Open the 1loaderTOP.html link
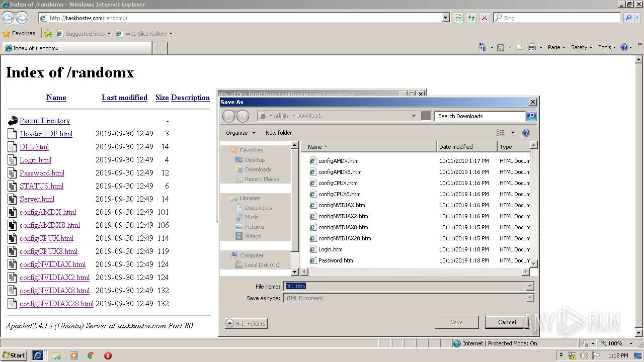This screenshot has width=644, height=362. (x=46, y=134)
